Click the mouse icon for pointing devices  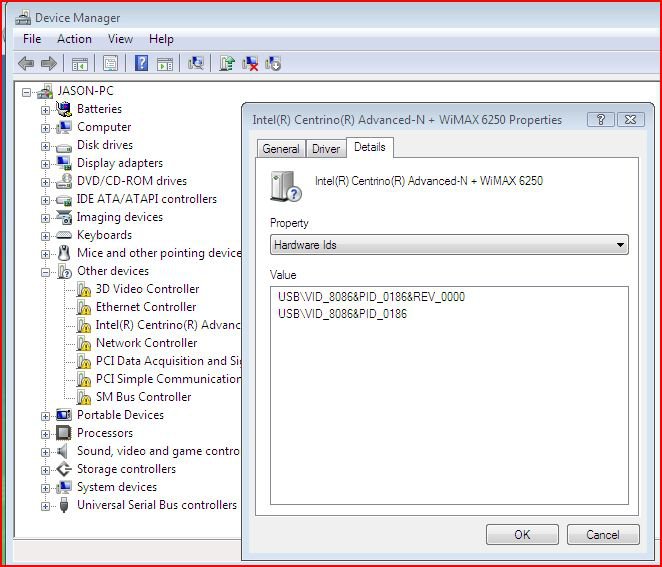point(64,253)
